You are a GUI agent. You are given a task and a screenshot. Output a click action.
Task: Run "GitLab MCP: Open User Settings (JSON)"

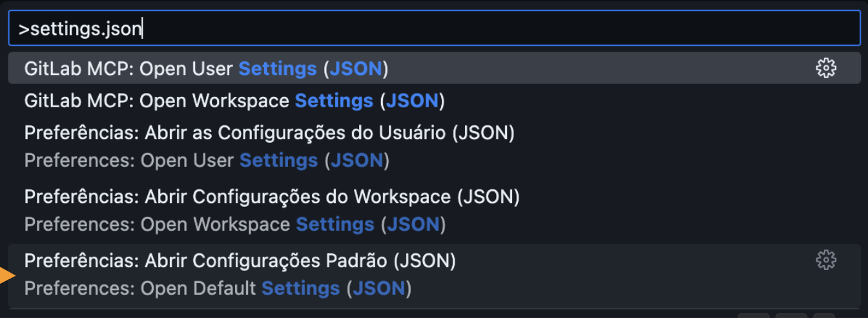coord(206,69)
